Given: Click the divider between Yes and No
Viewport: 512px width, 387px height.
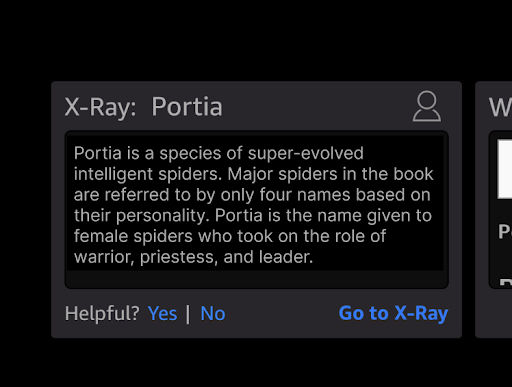Looking at the screenshot, I should 188,314.
